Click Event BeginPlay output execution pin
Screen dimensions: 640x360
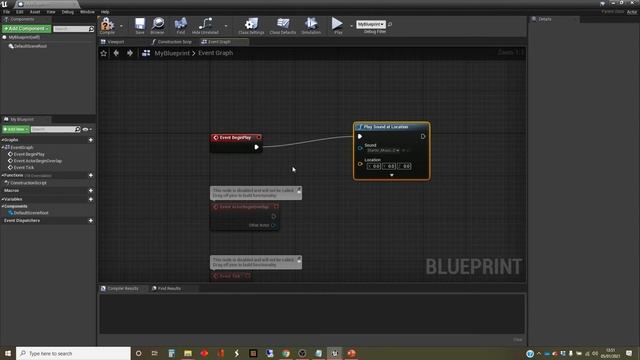pos(256,147)
